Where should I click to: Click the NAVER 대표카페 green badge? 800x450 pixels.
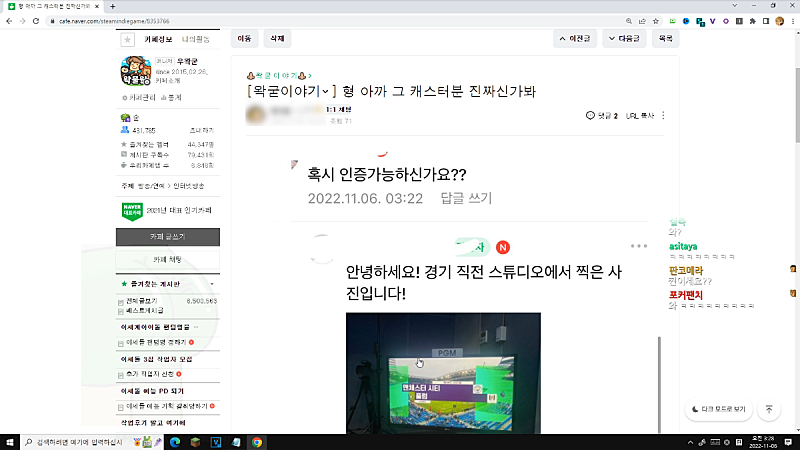point(132,211)
